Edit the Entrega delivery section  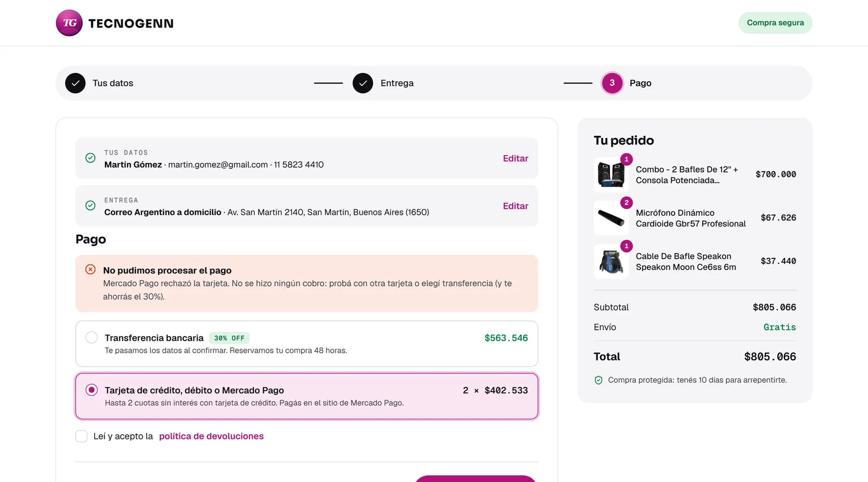click(x=515, y=206)
